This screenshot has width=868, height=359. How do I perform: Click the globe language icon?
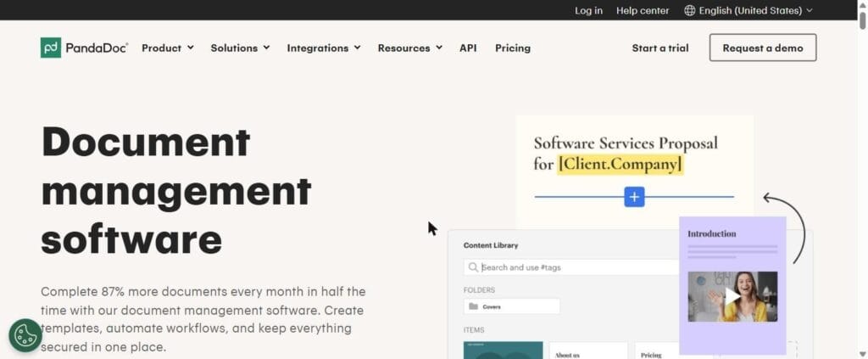(690, 10)
